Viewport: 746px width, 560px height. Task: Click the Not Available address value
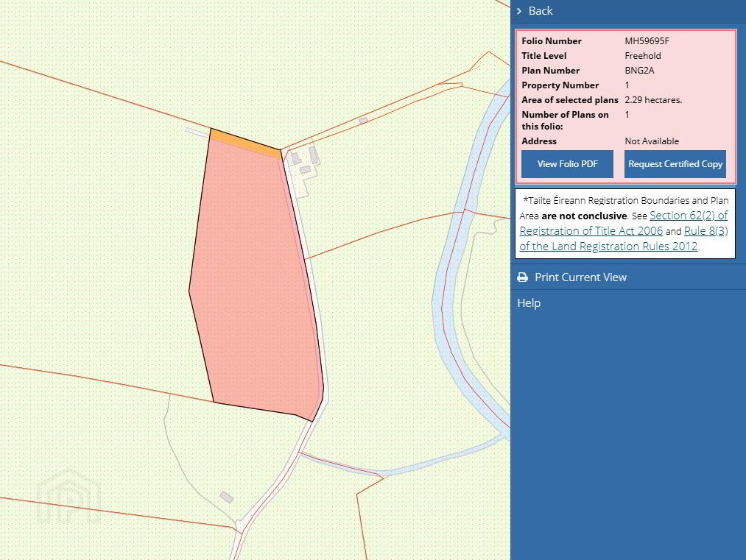[x=652, y=141]
